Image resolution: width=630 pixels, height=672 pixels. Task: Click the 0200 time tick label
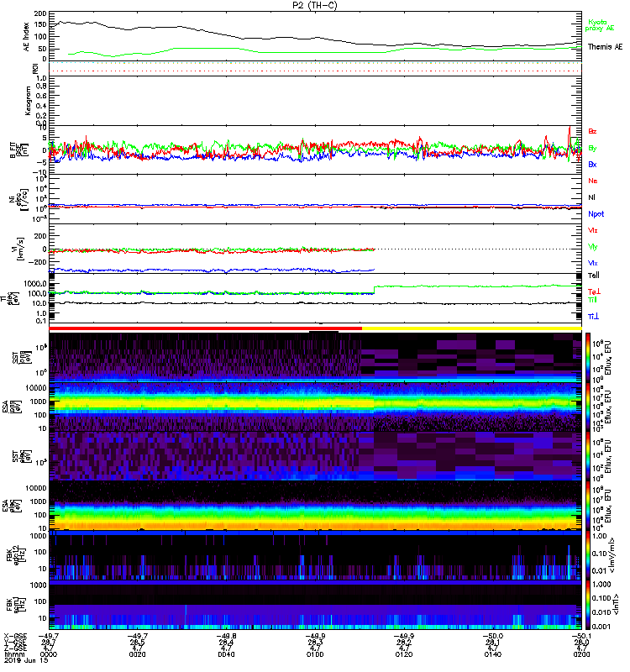click(x=581, y=654)
